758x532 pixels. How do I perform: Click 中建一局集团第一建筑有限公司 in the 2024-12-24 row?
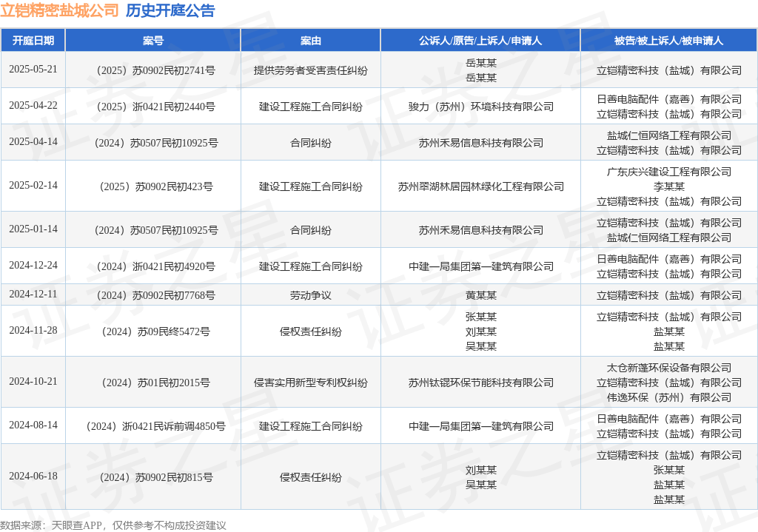[480, 266]
